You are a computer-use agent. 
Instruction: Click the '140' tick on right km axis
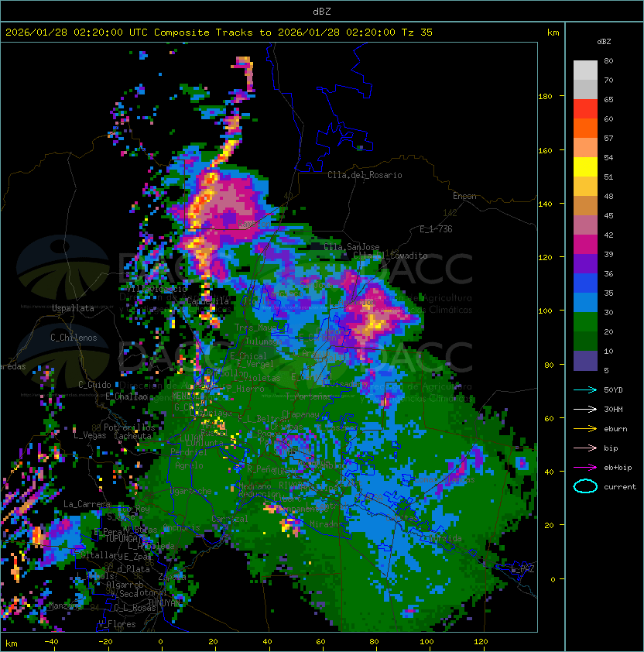(x=545, y=204)
